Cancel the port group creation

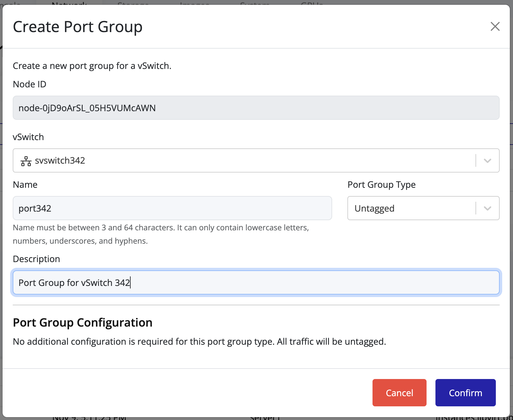tap(399, 393)
